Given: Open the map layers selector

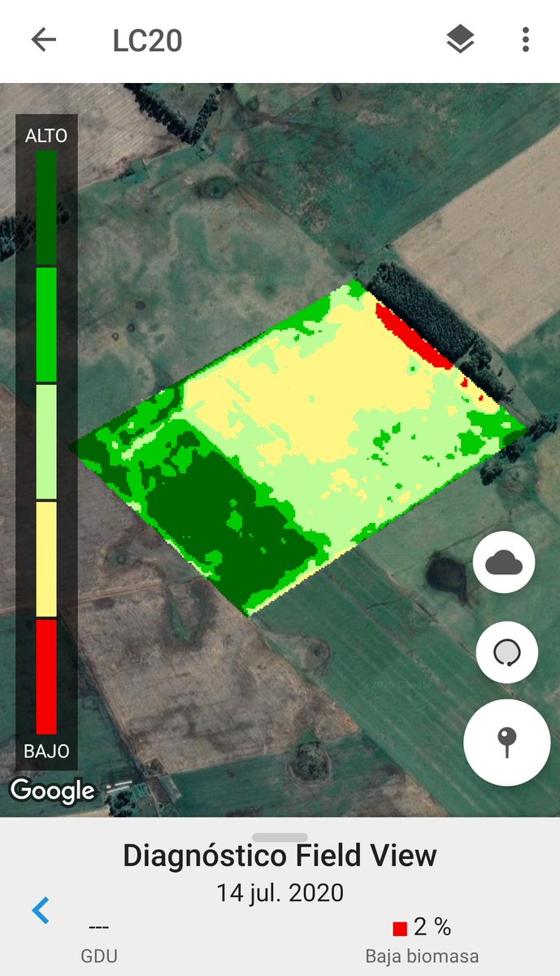Looking at the screenshot, I should 461,40.
